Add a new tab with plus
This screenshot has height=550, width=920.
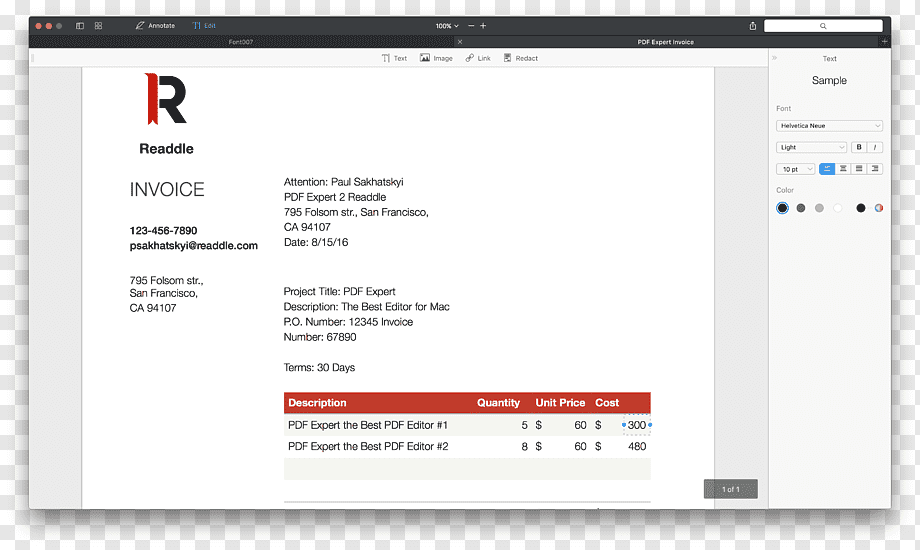tap(884, 42)
